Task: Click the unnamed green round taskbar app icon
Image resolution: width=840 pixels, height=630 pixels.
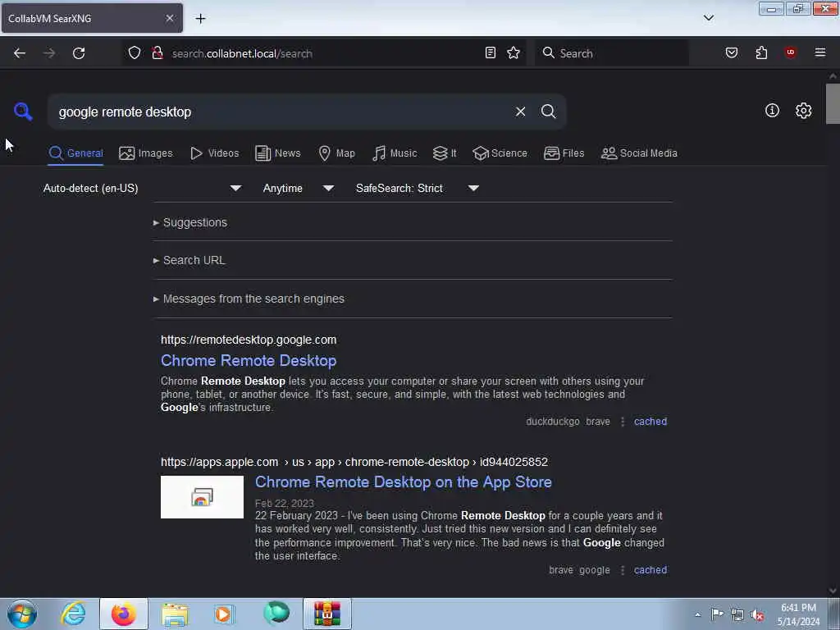Action: click(x=276, y=614)
